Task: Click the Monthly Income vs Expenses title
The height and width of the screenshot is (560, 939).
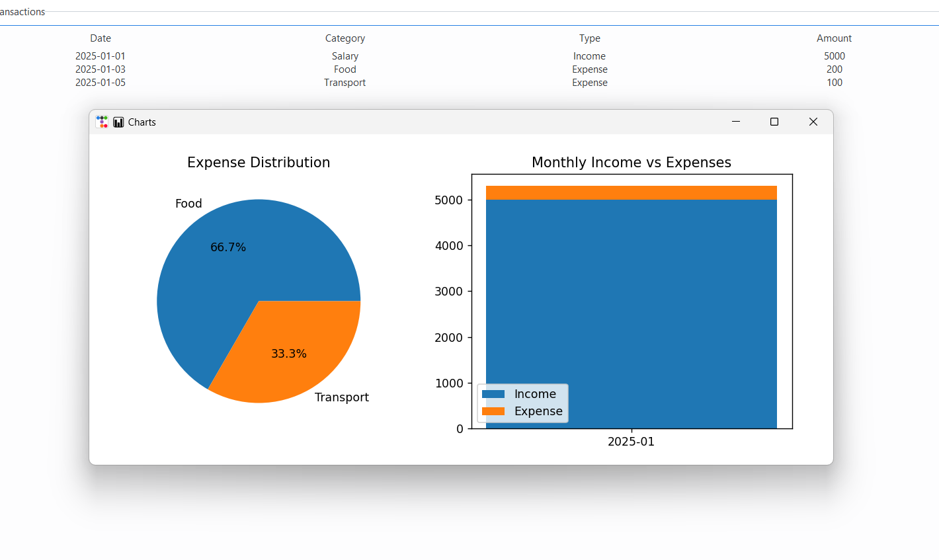Action: pos(631,162)
